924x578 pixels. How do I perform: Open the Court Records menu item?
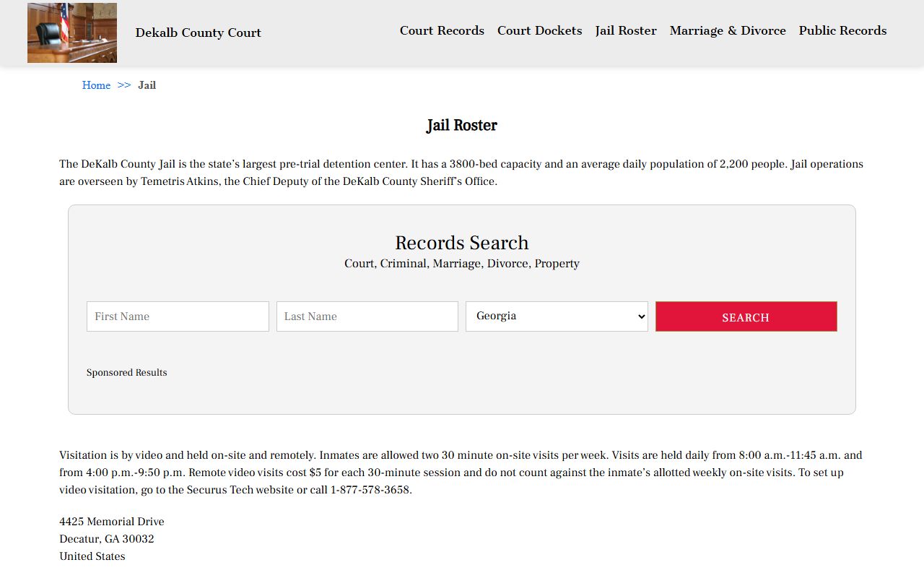[442, 30]
